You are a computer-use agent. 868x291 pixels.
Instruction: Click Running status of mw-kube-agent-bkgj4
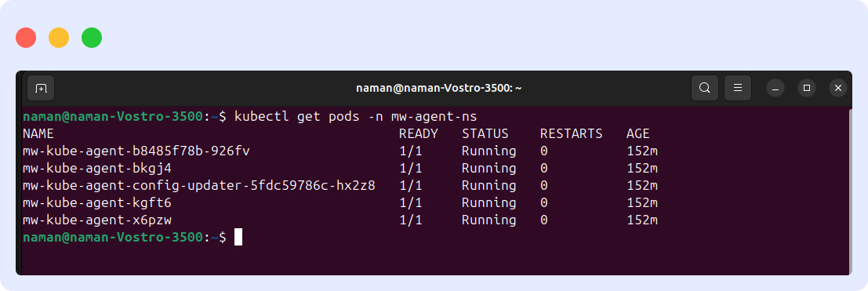pyautogui.click(x=488, y=168)
